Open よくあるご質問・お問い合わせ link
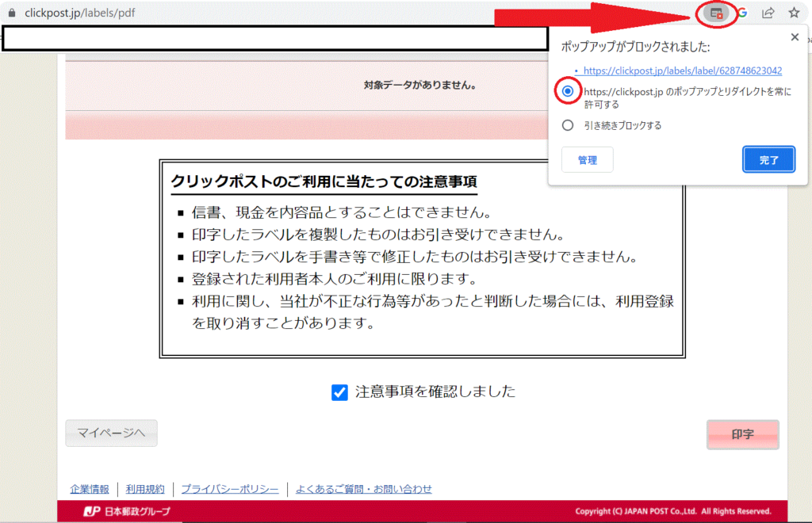 (x=363, y=489)
